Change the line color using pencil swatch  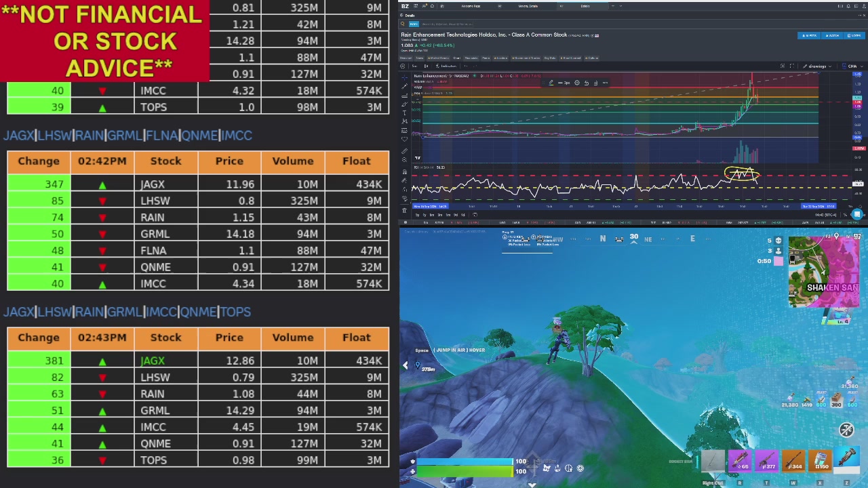551,83
